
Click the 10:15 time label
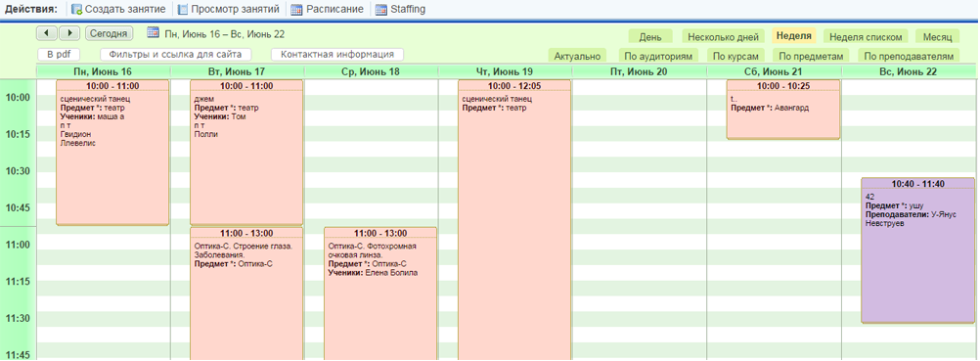click(x=19, y=134)
